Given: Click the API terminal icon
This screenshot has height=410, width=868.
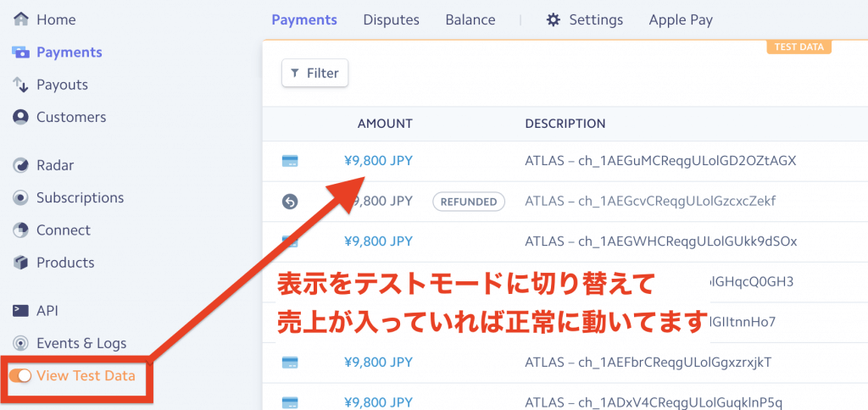Looking at the screenshot, I should [20, 310].
